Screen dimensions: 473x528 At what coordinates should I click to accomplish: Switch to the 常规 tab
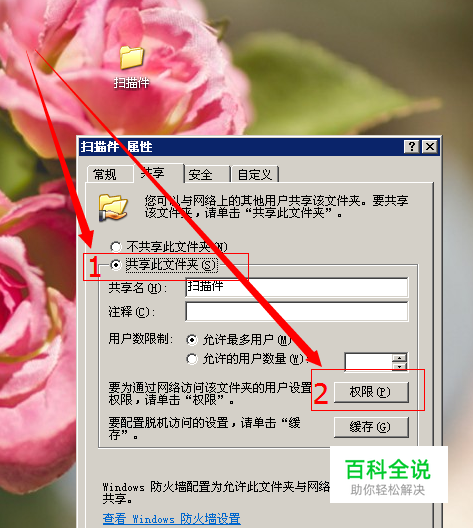click(x=105, y=174)
